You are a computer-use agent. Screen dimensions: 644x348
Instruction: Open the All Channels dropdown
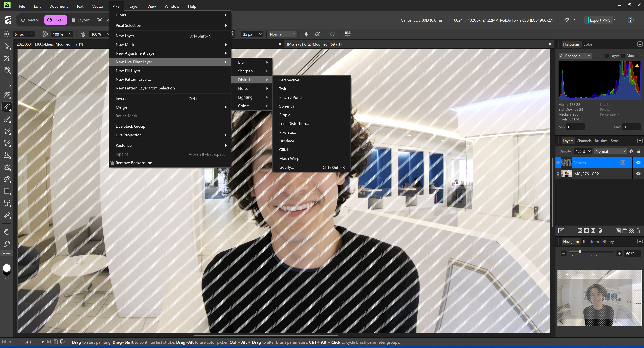point(575,55)
